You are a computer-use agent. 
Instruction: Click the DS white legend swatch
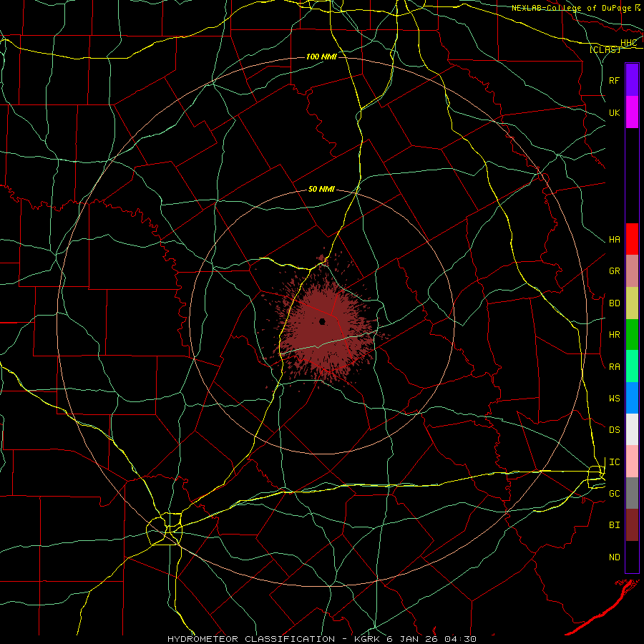click(x=632, y=429)
